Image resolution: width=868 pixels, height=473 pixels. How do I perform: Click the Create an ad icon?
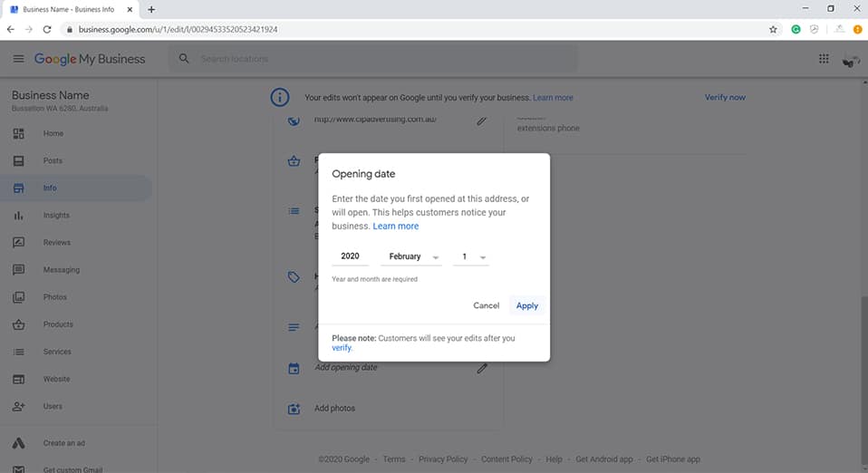tap(18, 443)
